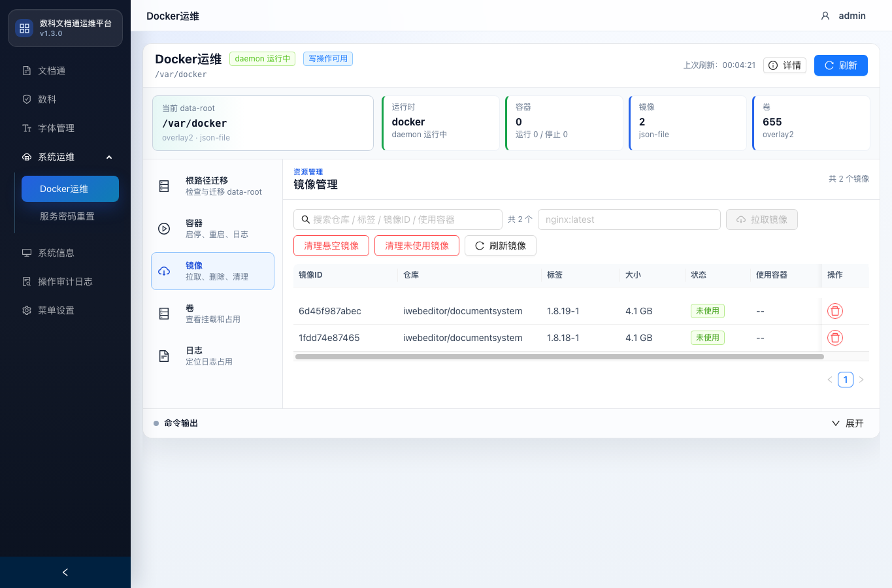Click the 拉取镜像 pull button

(x=762, y=220)
